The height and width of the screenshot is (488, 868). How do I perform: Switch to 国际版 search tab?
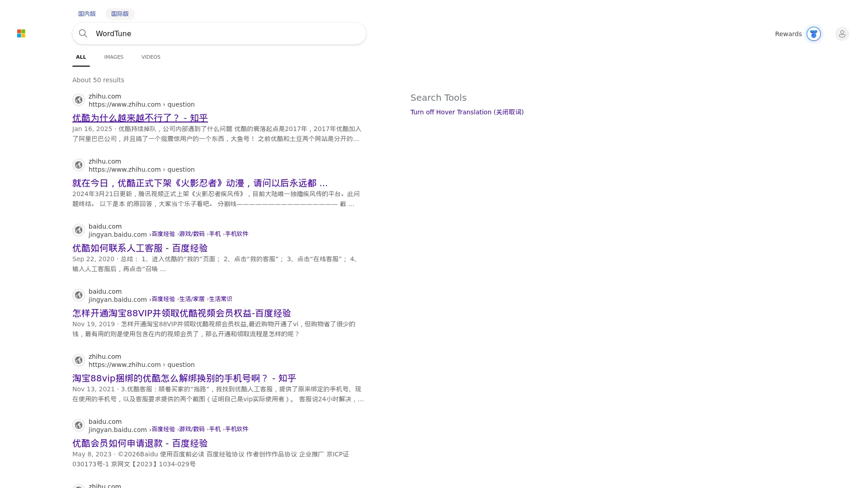120,14
